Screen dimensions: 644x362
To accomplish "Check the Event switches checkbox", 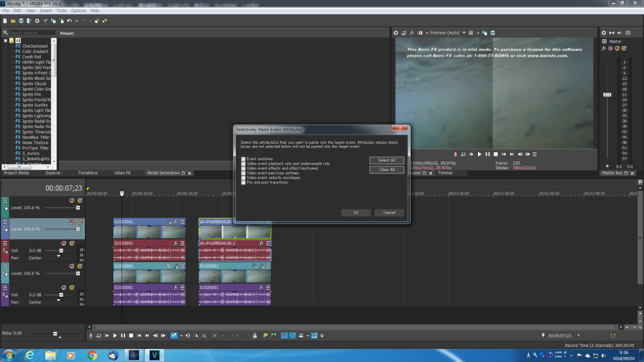I will tap(243, 159).
